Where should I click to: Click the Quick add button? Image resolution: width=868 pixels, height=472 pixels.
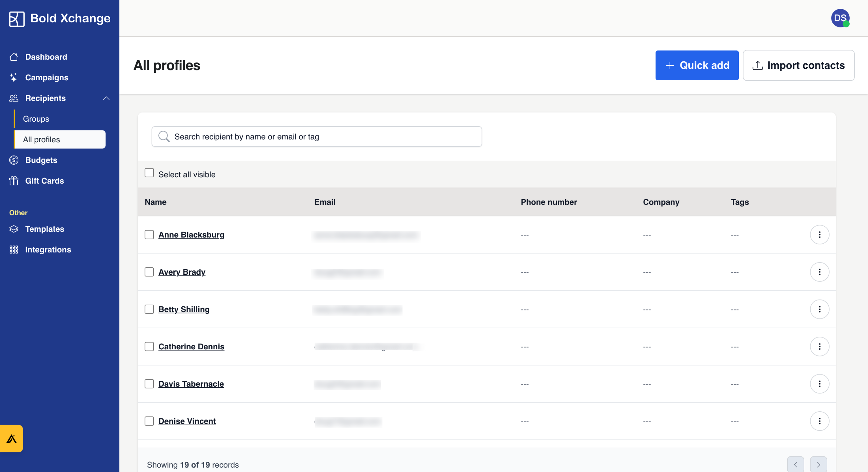point(697,65)
